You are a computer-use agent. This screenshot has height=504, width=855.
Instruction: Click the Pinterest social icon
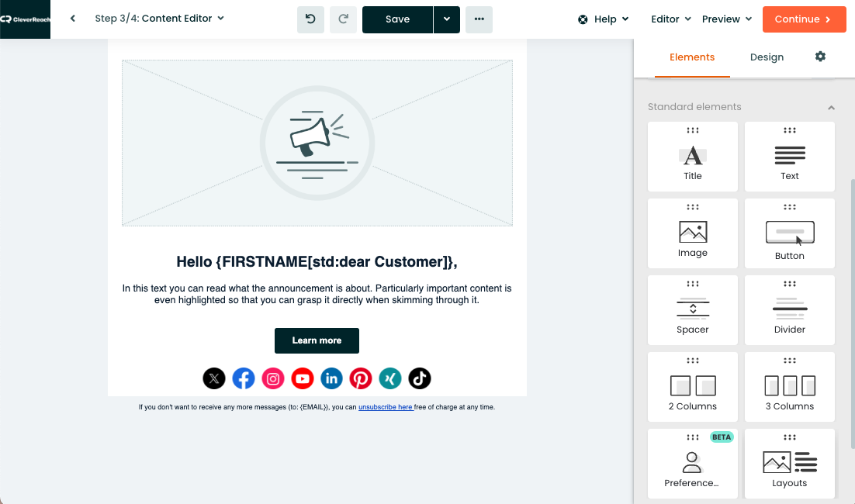coord(361,378)
